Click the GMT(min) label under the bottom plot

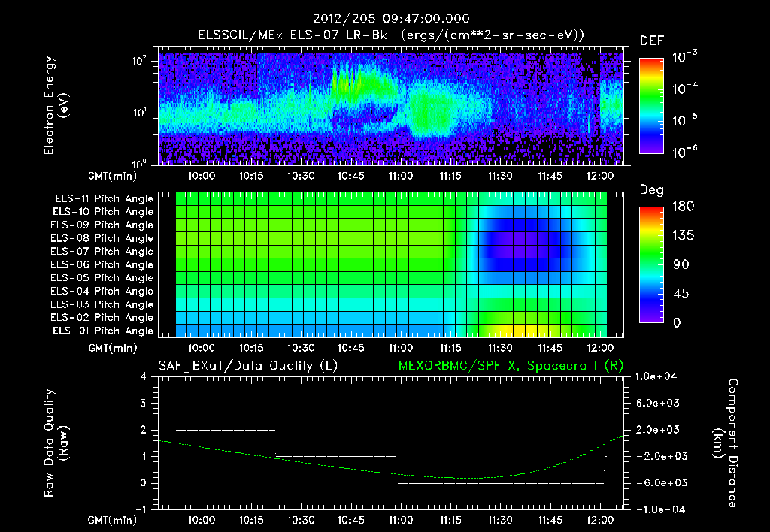pos(113,520)
